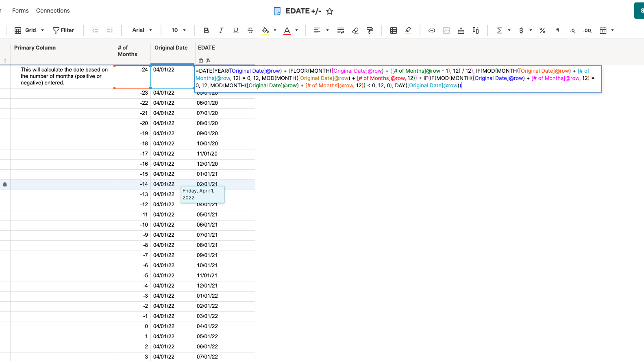Click the horizontal alignment icon
Image resolution: width=644 pixels, height=361 pixels.
coord(317,30)
